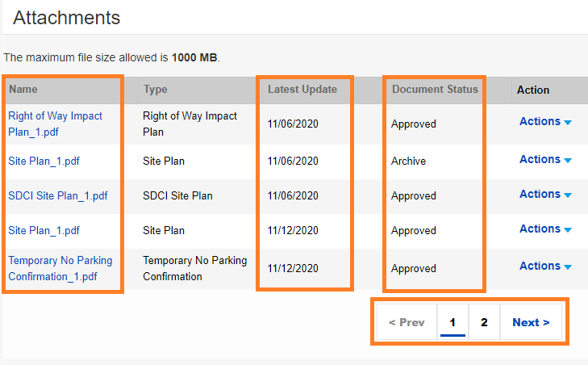Expand Actions for the archived Site Plan
The image size is (588, 365).
click(x=545, y=160)
